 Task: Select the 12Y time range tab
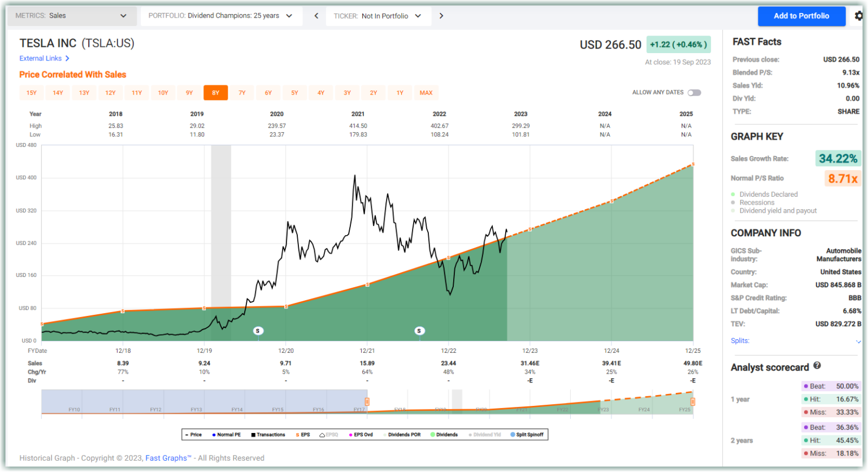click(110, 93)
